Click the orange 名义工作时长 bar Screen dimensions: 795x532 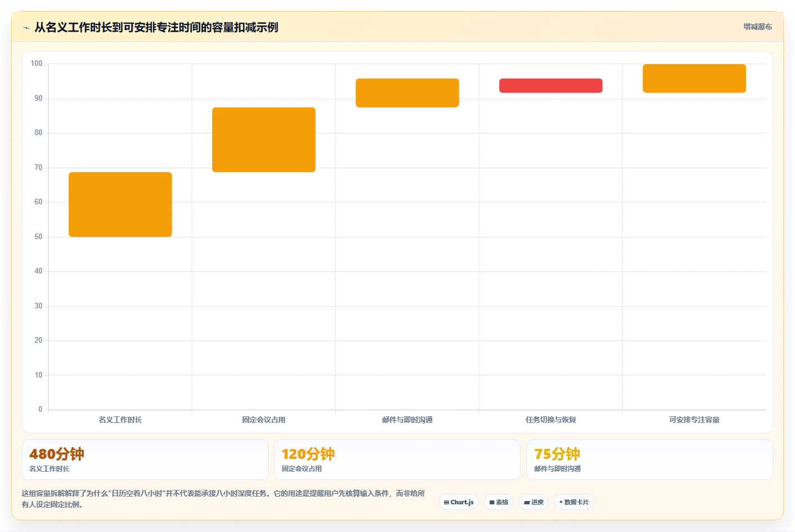[120, 204]
